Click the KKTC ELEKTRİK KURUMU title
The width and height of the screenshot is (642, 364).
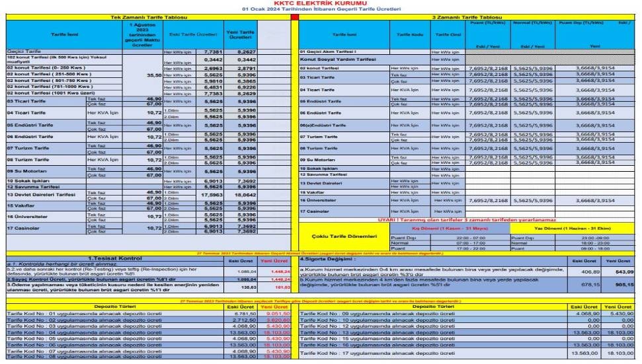click(x=320, y=3)
